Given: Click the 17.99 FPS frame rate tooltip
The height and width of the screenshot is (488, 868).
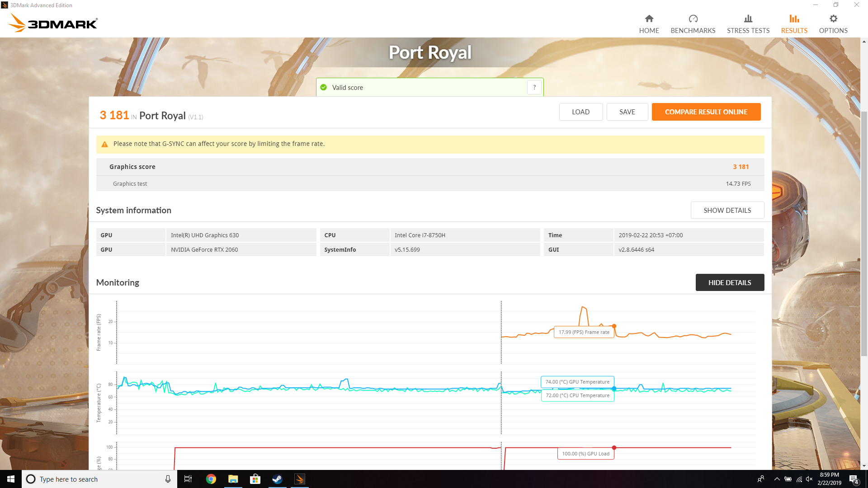Looking at the screenshot, I should 584,332.
